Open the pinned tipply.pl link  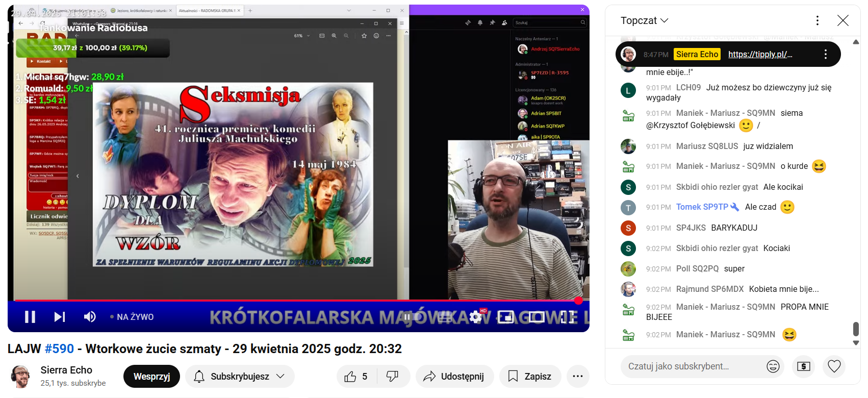click(760, 54)
